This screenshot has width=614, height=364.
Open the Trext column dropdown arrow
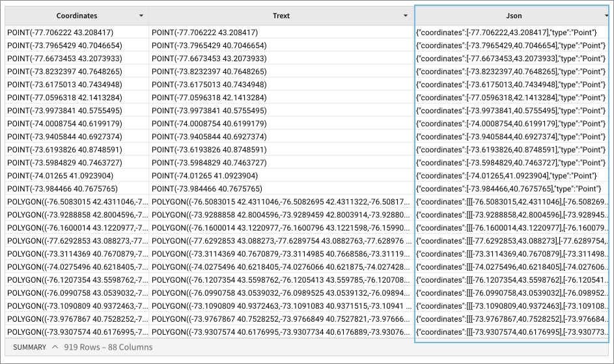(407, 16)
